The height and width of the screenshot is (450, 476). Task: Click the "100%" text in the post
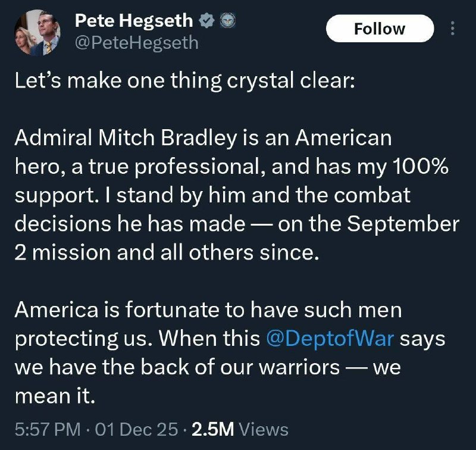421,167
